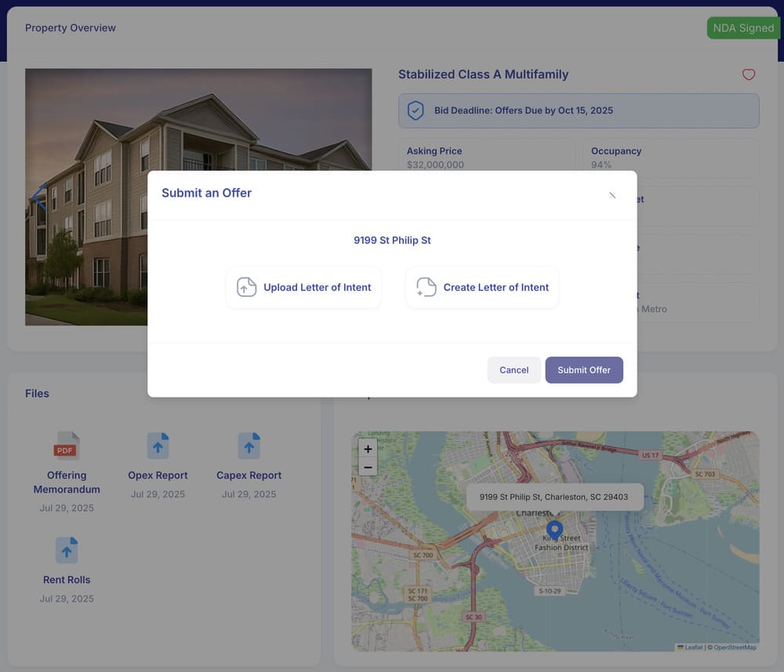Click the NDA Signed badge
784x672 pixels.
[x=742, y=27]
